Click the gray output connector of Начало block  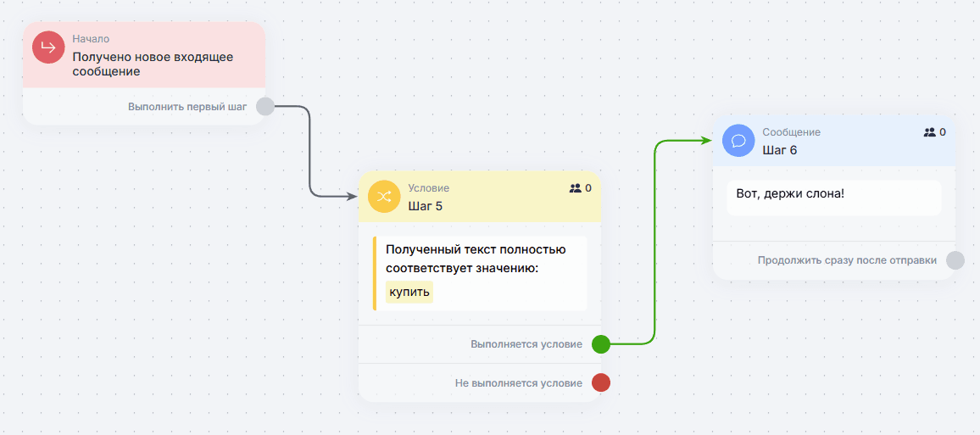[x=265, y=107]
